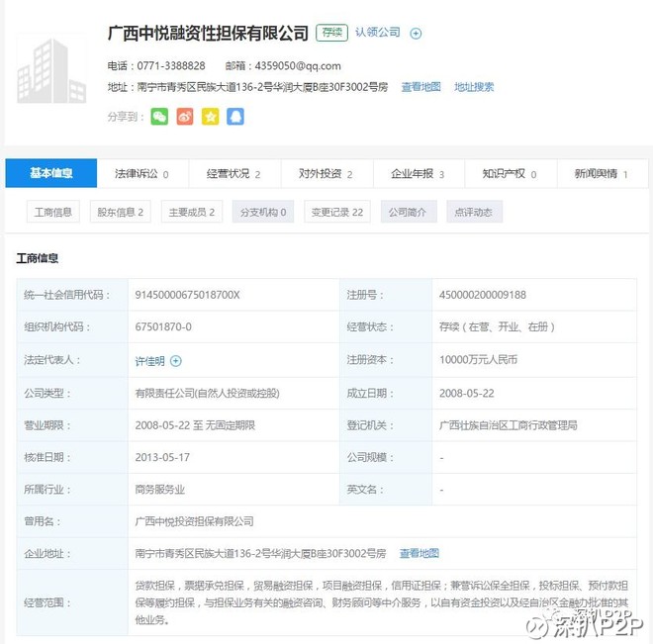Open the 对外投资 tab

[x=326, y=173]
